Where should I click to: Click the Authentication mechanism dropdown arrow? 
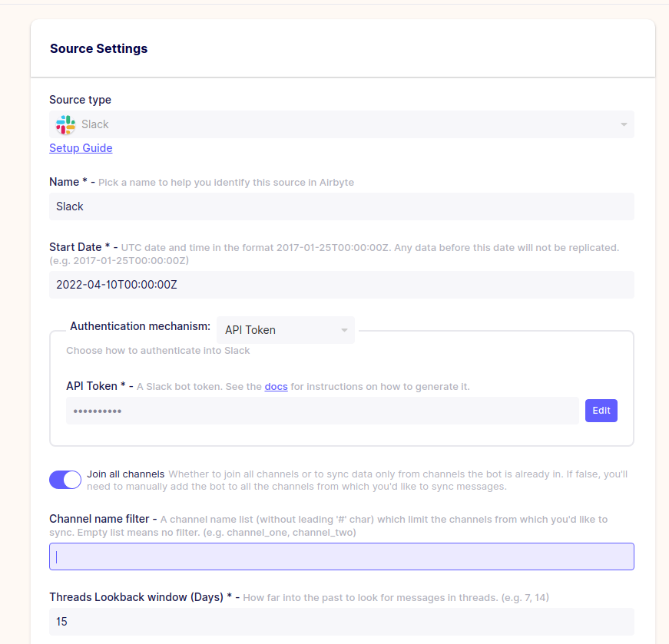point(343,330)
